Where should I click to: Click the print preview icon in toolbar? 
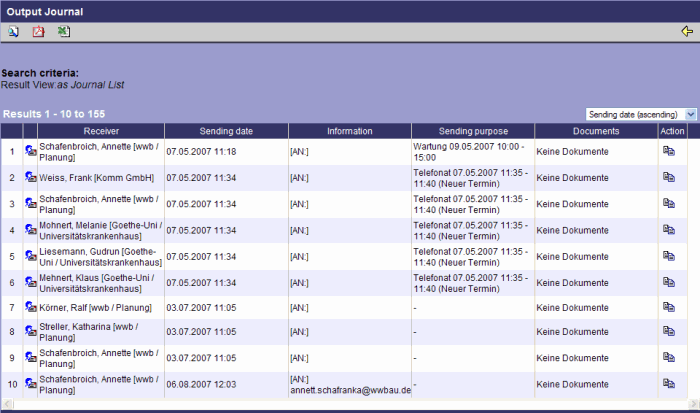[14, 32]
